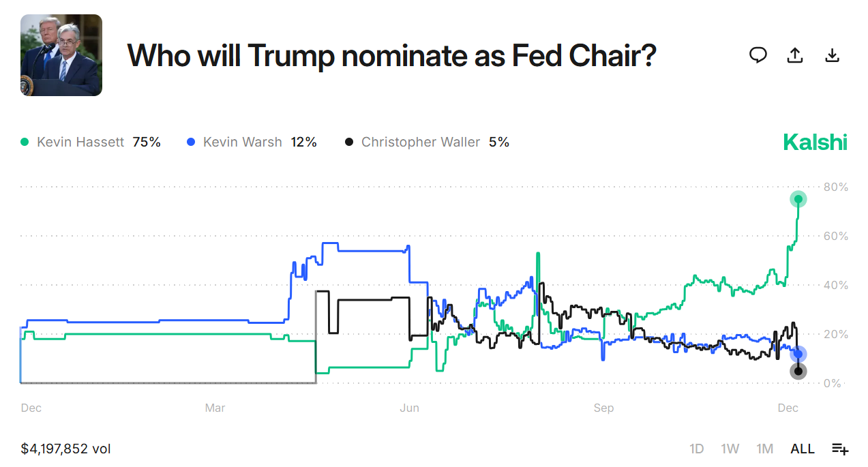Click the Kalshi logo
The width and height of the screenshot is (868, 467).
(815, 142)
